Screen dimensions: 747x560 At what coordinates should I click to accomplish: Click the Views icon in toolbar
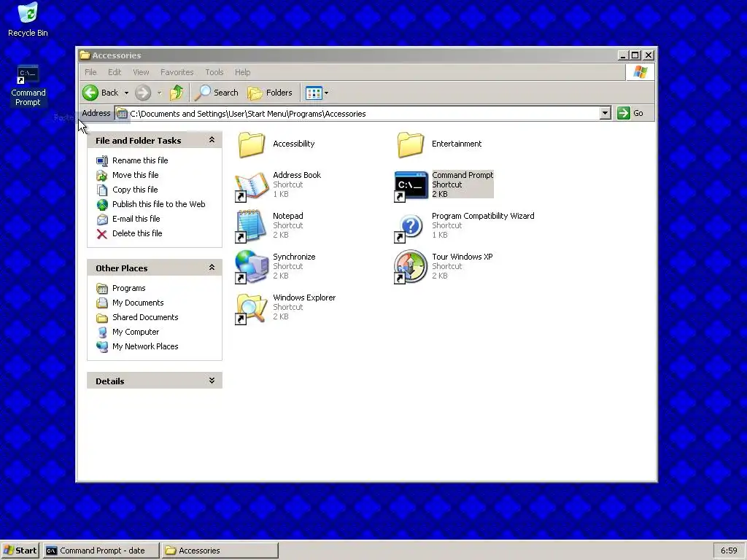coord(314,93)
